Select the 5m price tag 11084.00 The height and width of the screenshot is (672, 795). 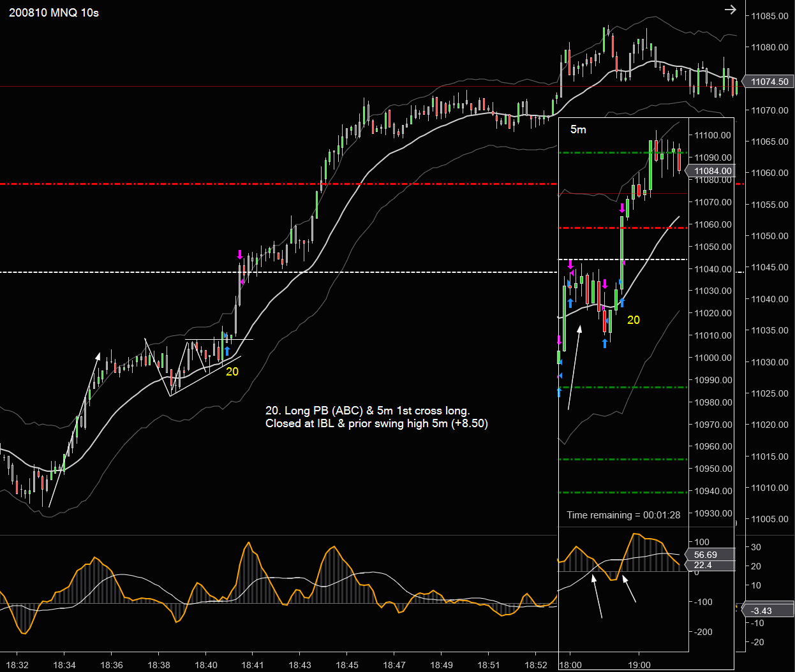click(x=711, y=171)
